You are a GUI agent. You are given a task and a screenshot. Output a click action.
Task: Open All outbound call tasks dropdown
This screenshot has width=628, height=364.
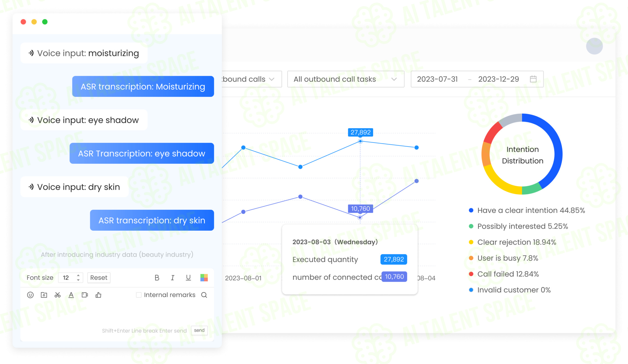346,79
